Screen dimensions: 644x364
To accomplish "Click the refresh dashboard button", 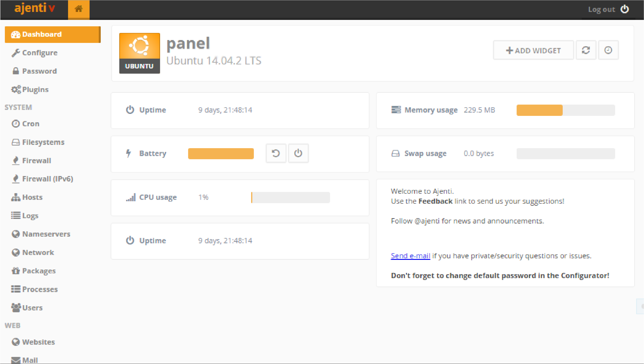I will 586,50.
